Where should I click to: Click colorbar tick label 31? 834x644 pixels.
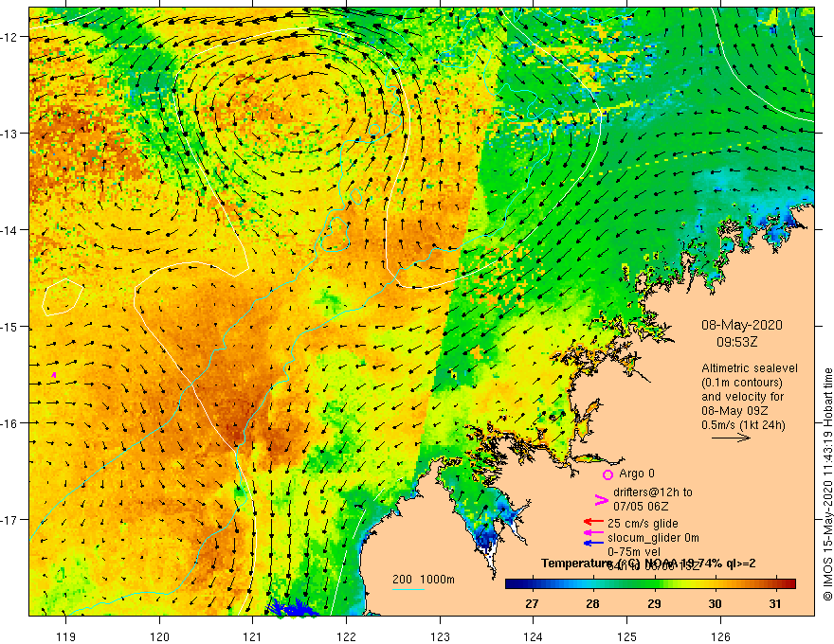click(x=775, y=603)
